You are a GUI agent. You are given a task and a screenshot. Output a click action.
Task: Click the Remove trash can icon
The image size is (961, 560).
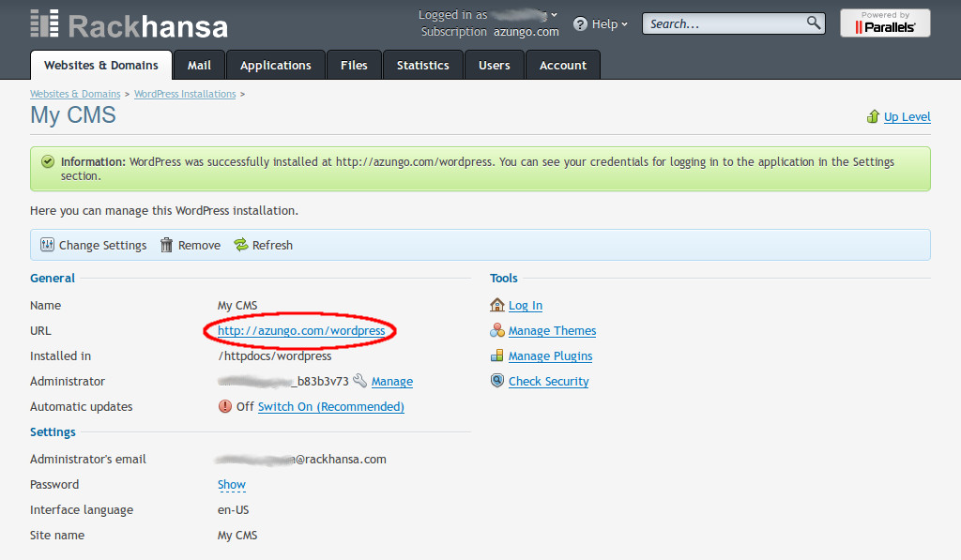coord(166,245)
